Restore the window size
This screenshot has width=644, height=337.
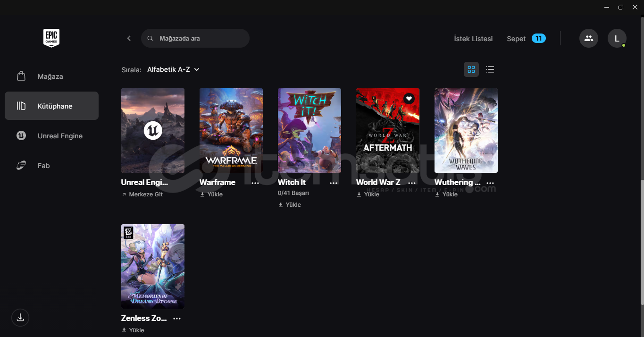tap(621, 7)
